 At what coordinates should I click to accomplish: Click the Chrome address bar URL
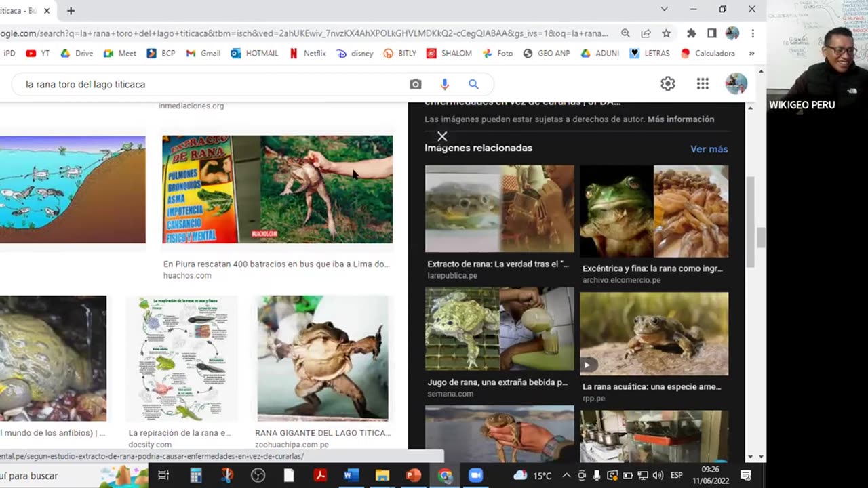(x=305, y=33)
